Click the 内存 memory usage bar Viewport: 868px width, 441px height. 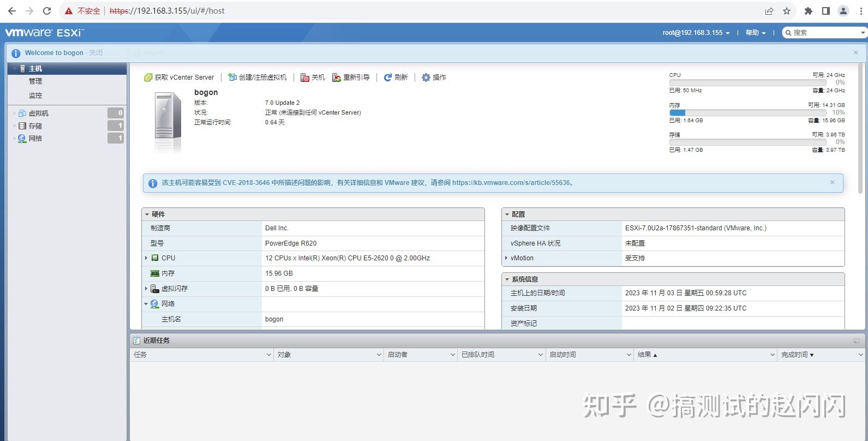(x=747, y=112)
